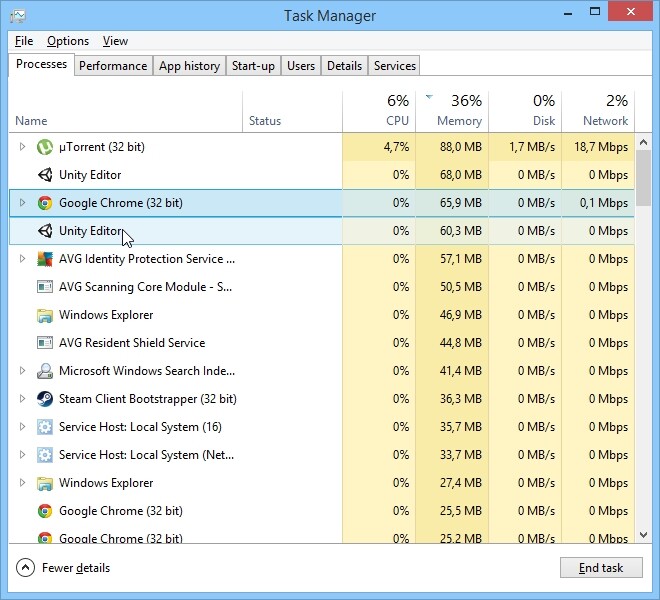Click the Fewer details label
Image resolution: width=660 pixels, height=600 pixels.
pos(76,568)
